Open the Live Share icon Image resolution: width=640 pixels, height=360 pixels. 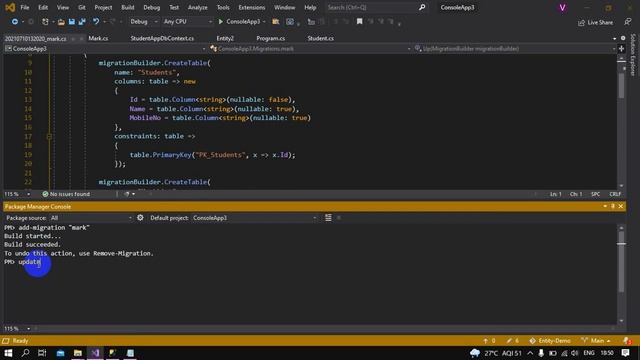click(581, 23)
